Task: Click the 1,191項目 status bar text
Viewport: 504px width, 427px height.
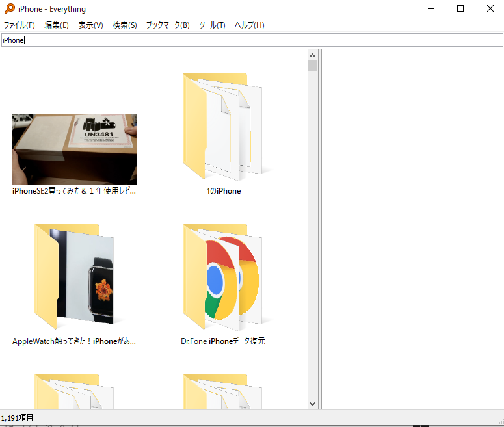Action: click(17, 418)
